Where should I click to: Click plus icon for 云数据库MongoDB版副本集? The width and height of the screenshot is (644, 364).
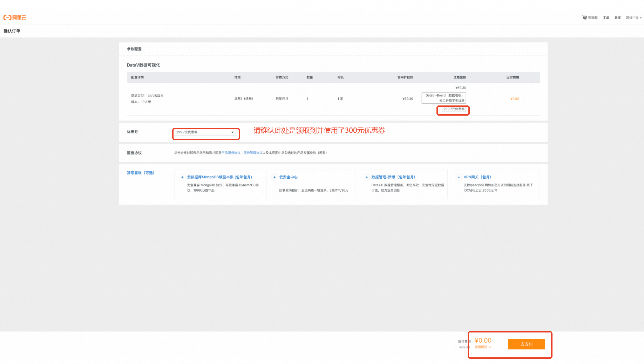tap(182, 177)
